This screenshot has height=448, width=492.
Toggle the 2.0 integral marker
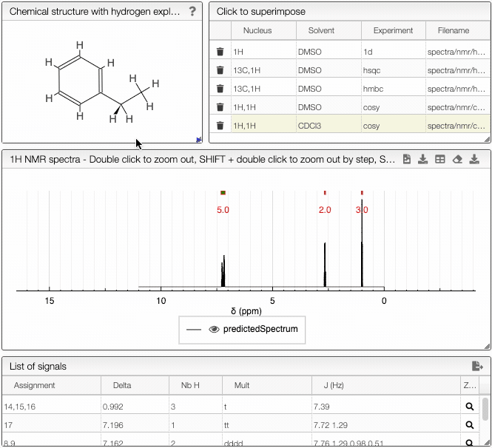tap(325, 193)
